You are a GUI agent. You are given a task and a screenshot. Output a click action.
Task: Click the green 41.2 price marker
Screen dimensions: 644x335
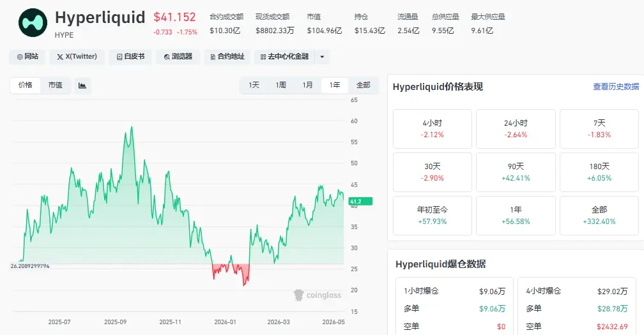(x=360, y=202)
